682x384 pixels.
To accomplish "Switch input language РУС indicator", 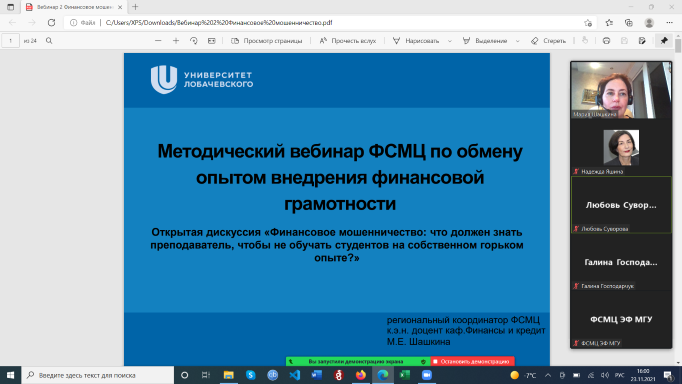I will (619, 375).
